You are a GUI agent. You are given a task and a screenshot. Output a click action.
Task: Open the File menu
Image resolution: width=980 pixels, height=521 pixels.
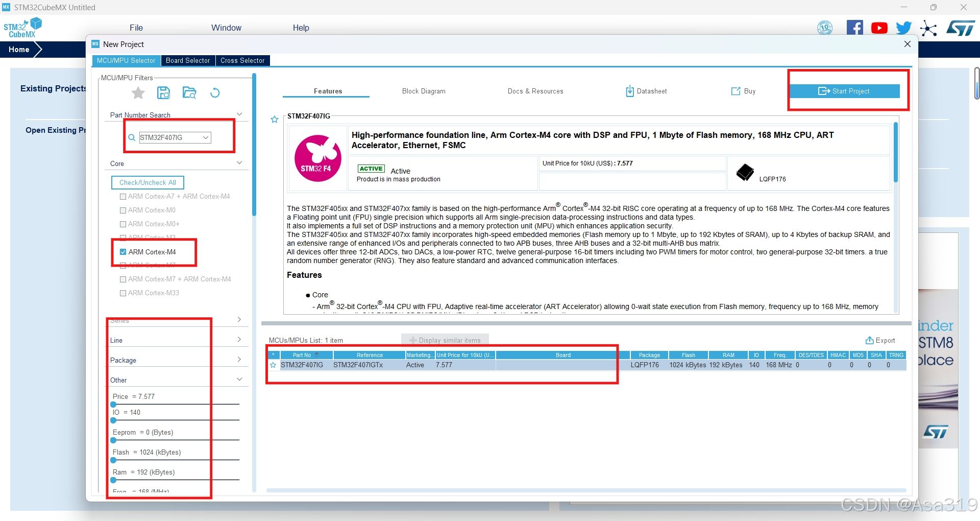136,28
